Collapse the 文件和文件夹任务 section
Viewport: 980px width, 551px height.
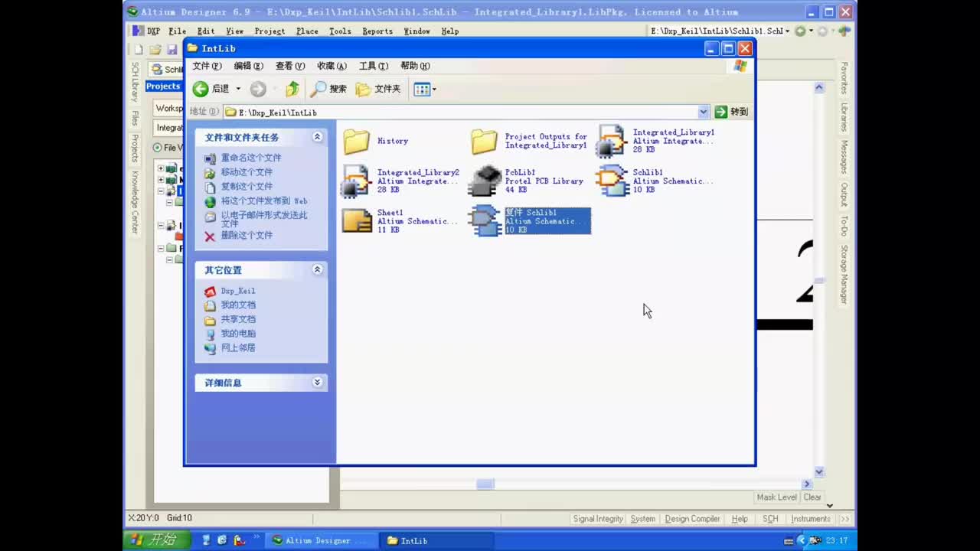tap(317, 137)
